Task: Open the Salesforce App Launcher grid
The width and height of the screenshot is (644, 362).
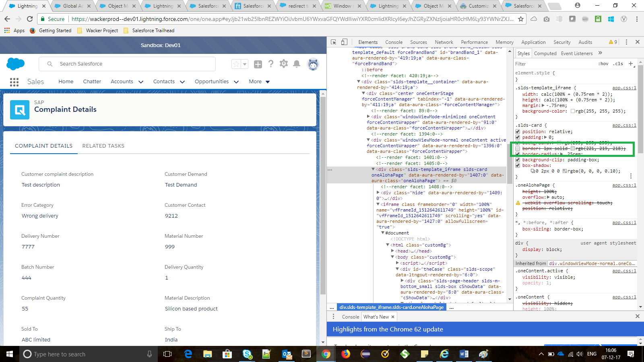Action: tap(14, 82)
